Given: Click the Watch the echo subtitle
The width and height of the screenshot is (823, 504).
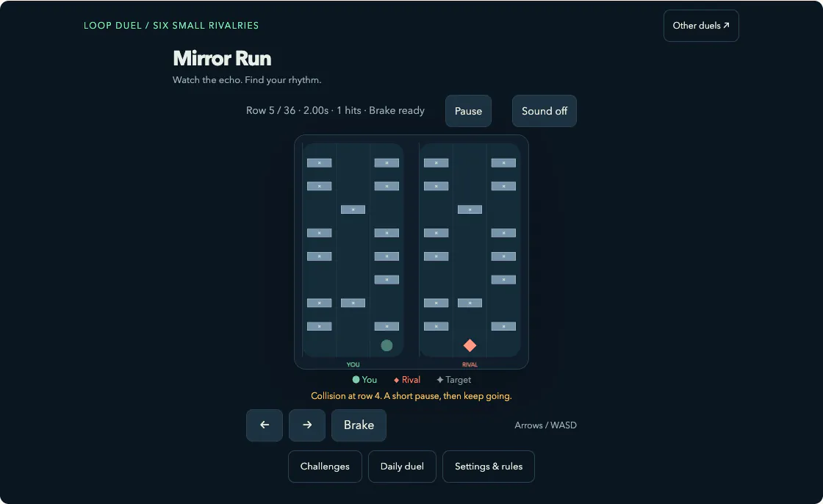Looking at the screenshot, I should [x=247, y=80].
